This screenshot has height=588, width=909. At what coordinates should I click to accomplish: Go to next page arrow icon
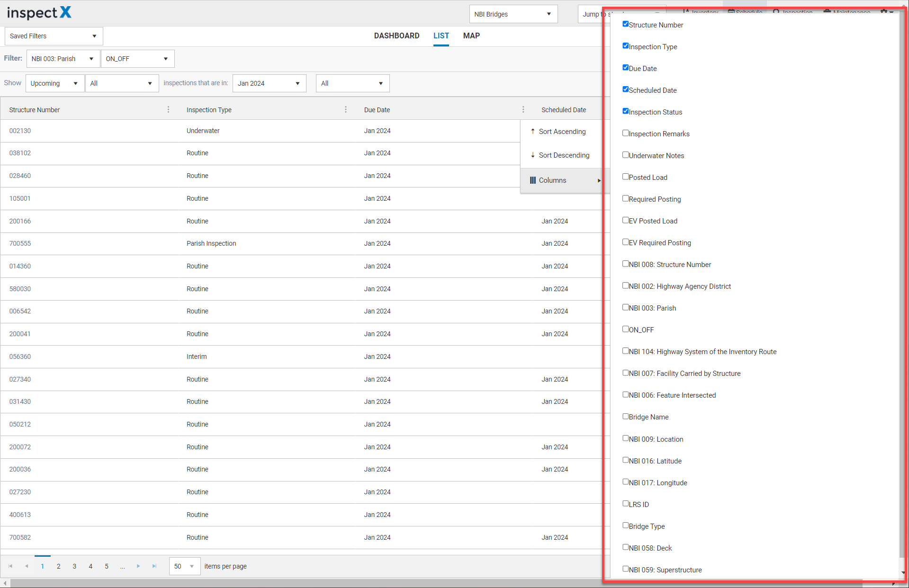coord(138,566)
